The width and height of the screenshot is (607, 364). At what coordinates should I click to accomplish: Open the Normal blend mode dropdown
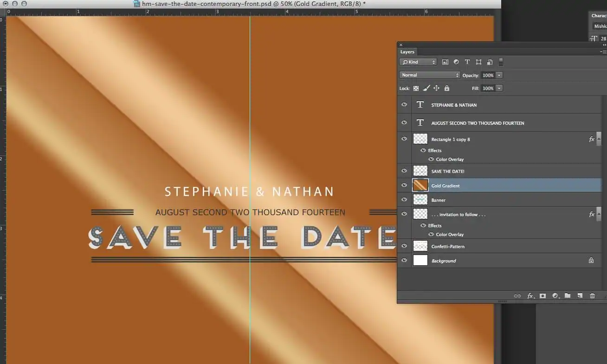tap(430, 75)
